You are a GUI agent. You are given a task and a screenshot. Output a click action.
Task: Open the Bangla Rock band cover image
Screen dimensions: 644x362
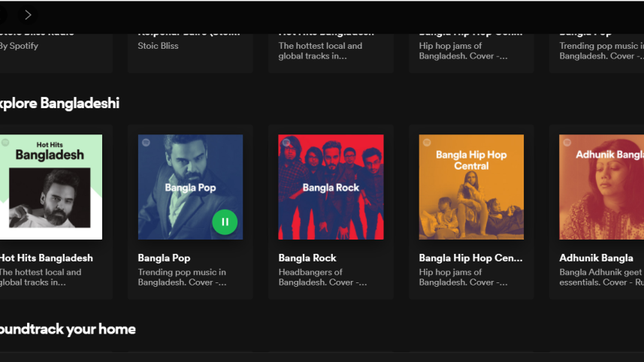tap(331, 187)
